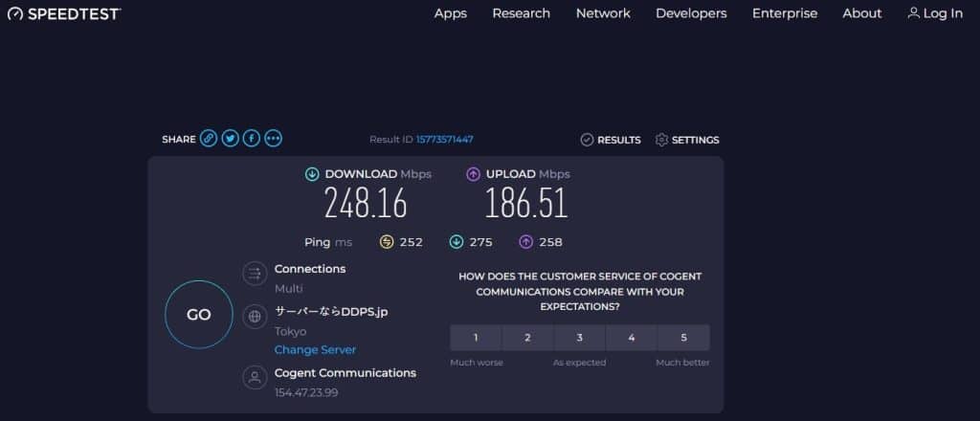This screenshot has width=980, height=421.
Task: Click the Tokyo server location
Action: point(290,332)
